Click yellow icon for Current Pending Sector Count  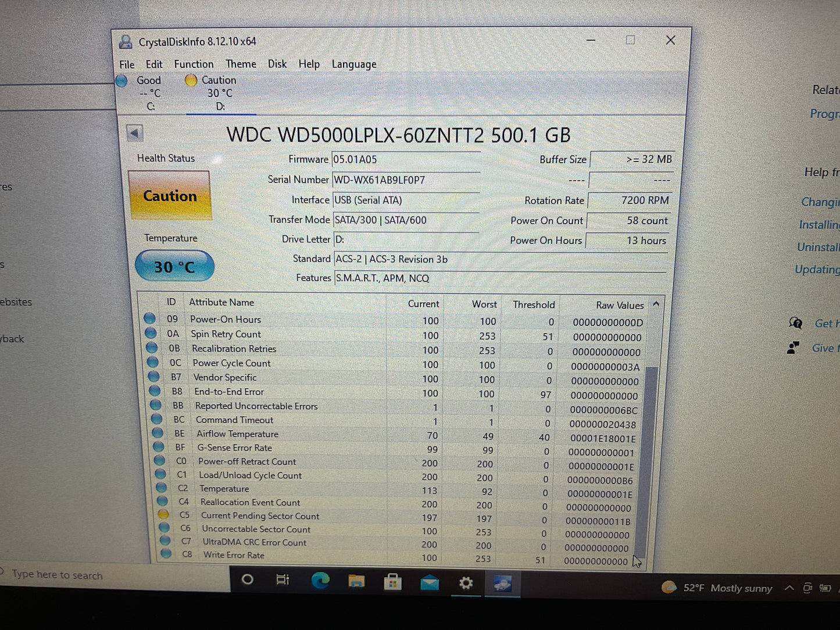(163, 514)
